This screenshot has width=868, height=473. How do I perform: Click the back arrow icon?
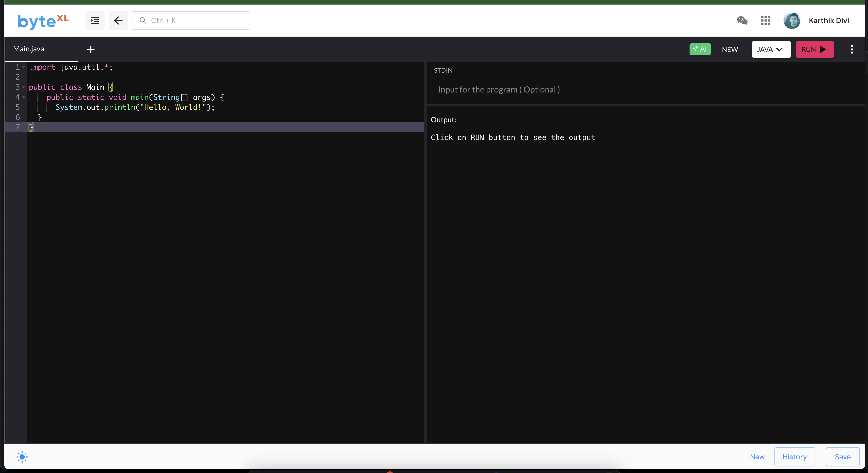point(118,20)
